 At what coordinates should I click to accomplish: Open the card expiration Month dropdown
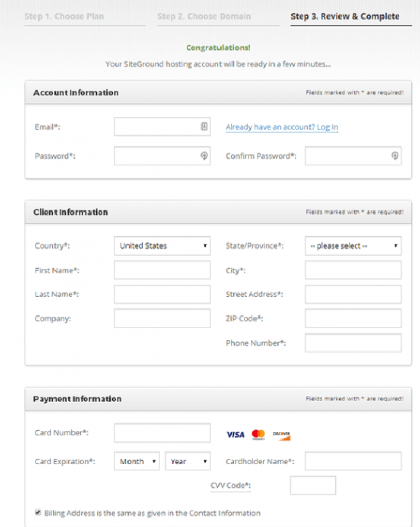137,461
